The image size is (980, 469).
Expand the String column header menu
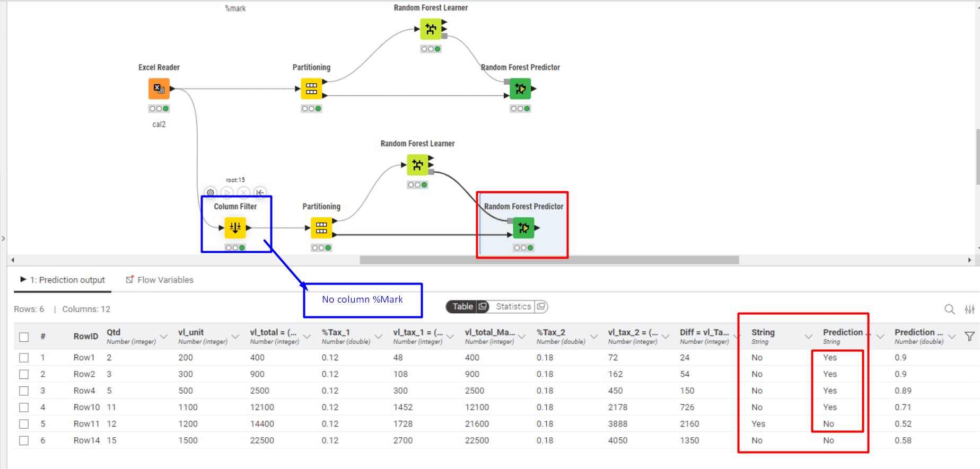pos(808,337)
